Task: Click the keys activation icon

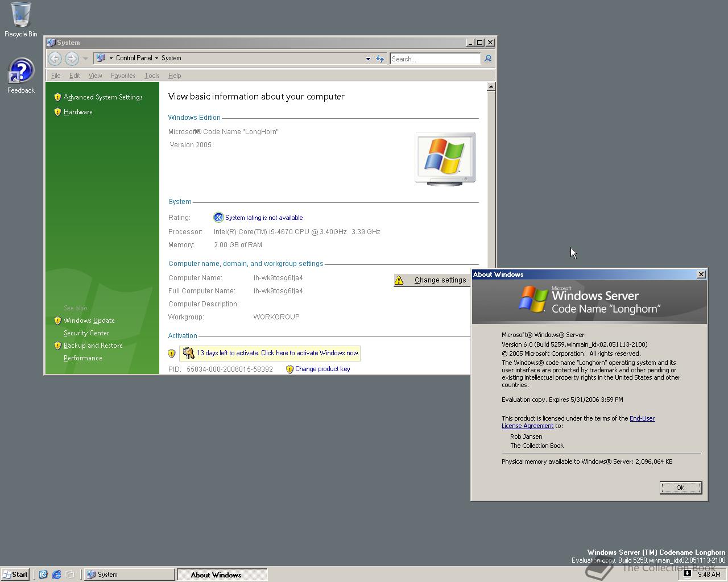Action: (x=188, y=353)
